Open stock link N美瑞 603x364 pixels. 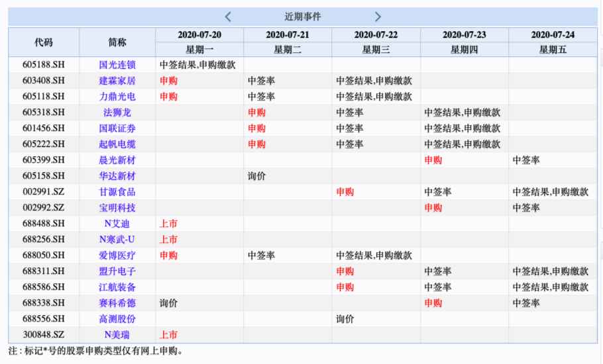tap(117, 334)
